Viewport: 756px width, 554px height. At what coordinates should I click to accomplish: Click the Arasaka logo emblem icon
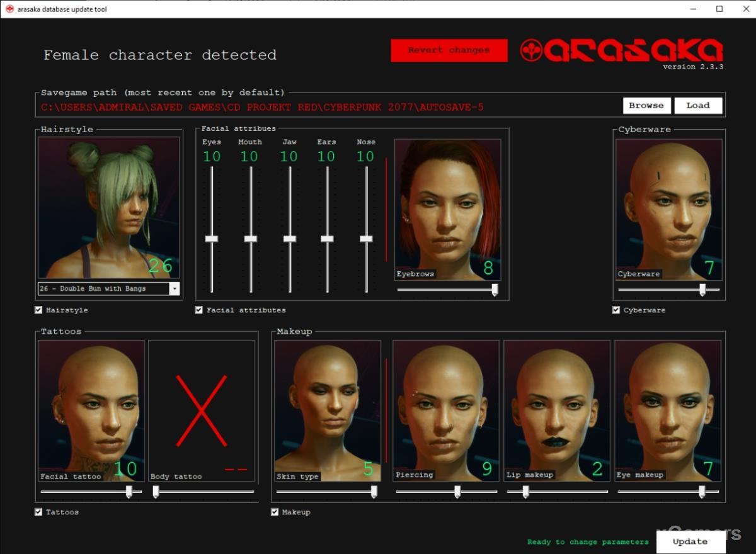click(532, 50)
